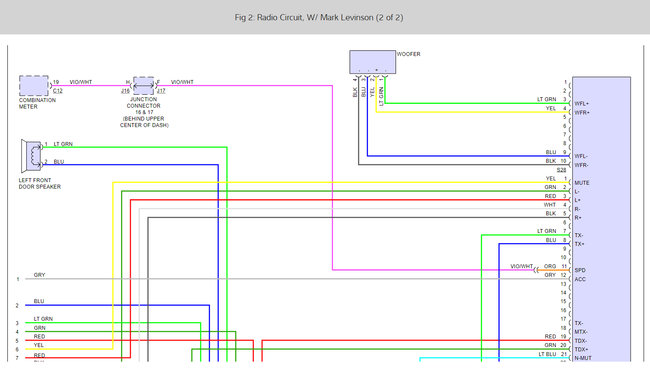The image size is (650, 375).
Task: Click 'WHT' wire label at pin 4
Action: pyautogui.click(x=550, y=205)
